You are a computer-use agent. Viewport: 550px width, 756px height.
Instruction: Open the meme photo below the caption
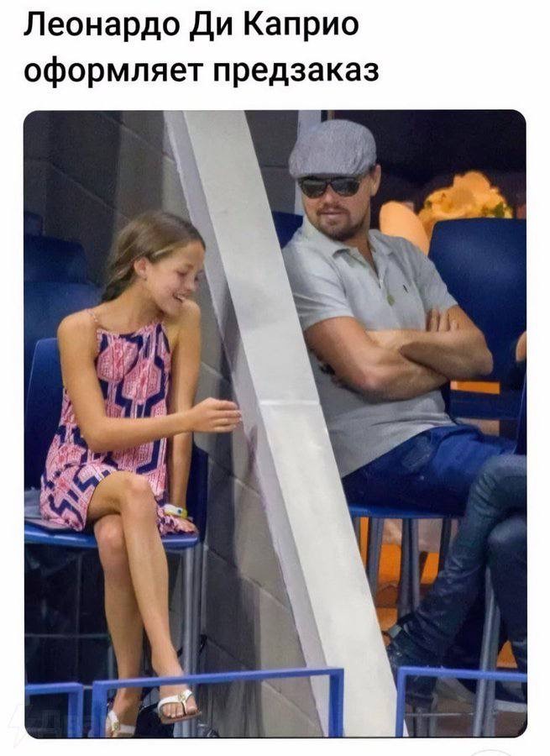click(x=275, y=424)
